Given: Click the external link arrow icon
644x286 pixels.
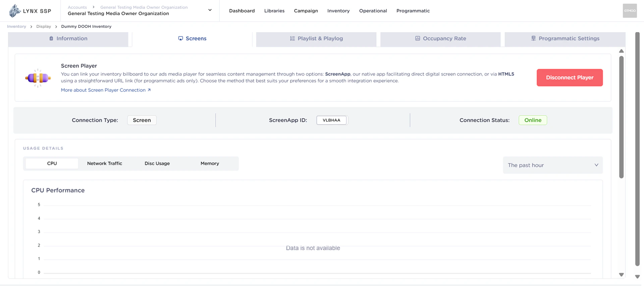Looking at the screenshot, I should point(149,90).
